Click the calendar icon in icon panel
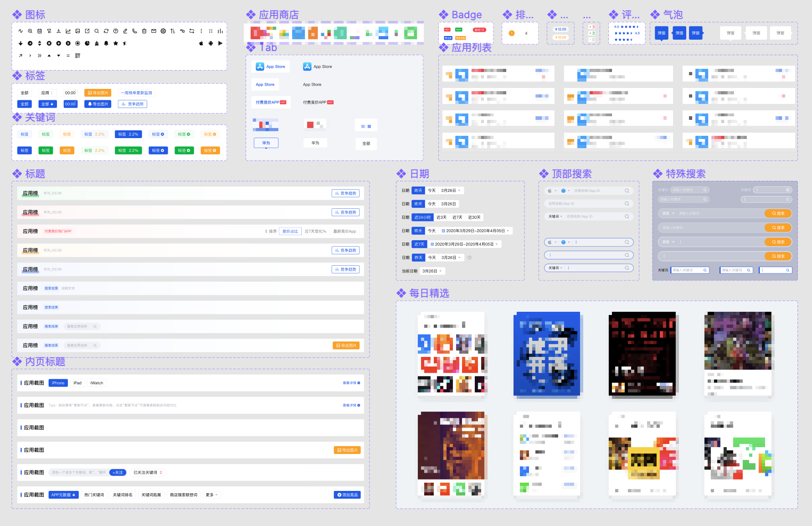812x526 pixels. coord(40,31)
